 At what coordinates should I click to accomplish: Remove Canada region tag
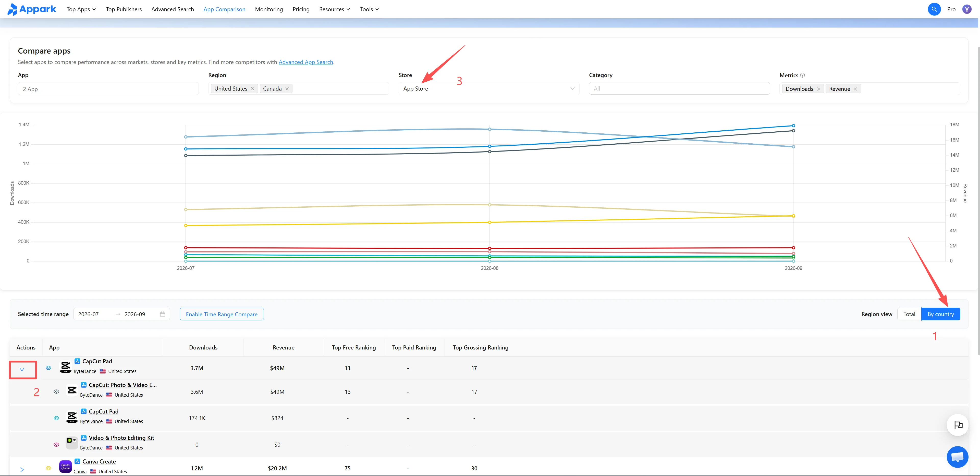pos(287,89)
